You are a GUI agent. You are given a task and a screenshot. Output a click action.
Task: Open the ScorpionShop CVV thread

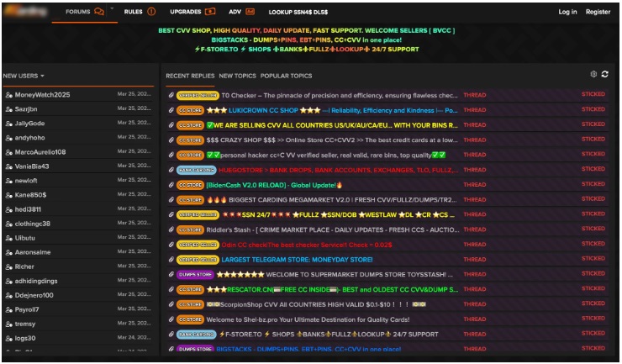(316, 304)
